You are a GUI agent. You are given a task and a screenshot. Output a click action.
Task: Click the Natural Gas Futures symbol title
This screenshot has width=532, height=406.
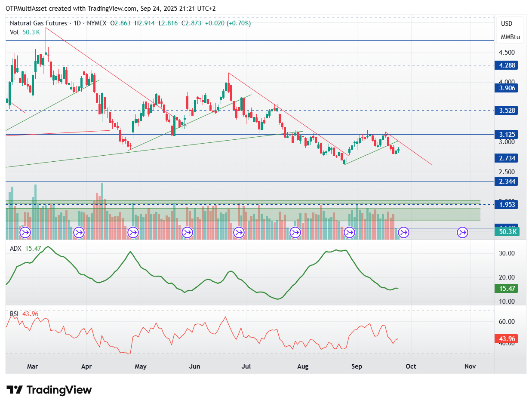point(38,23)
